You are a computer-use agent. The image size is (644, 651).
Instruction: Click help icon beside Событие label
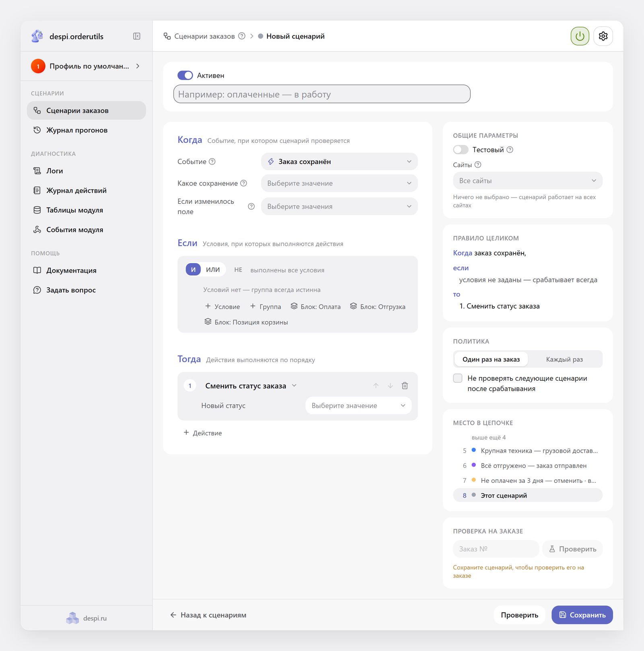tap(212, 161)
